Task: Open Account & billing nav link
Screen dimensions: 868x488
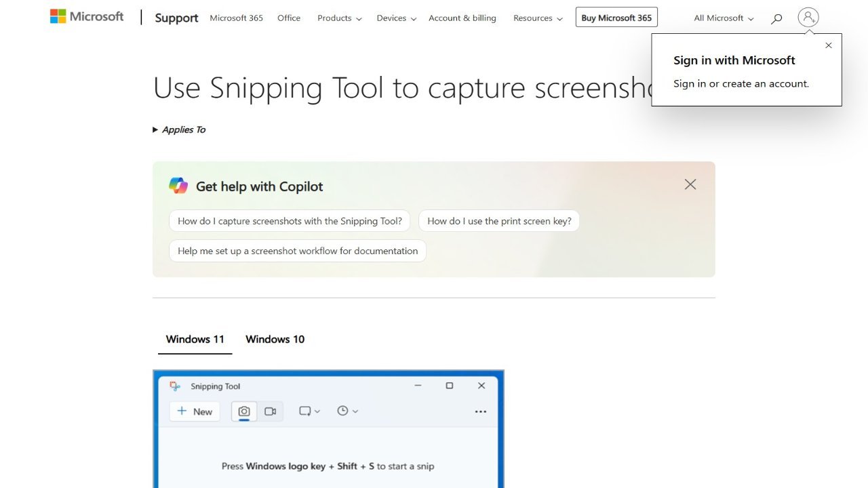Action: [462, 18]
